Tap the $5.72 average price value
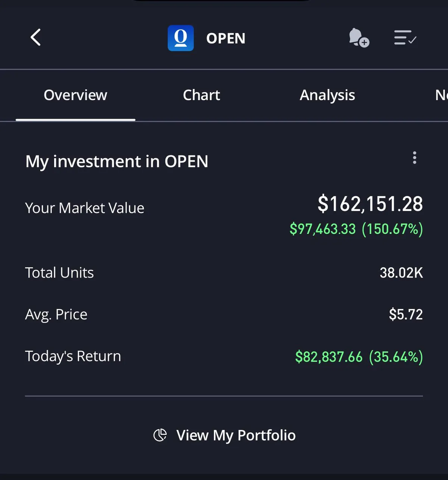The width and height of the screenshot is (448, 480). point(405,315)
